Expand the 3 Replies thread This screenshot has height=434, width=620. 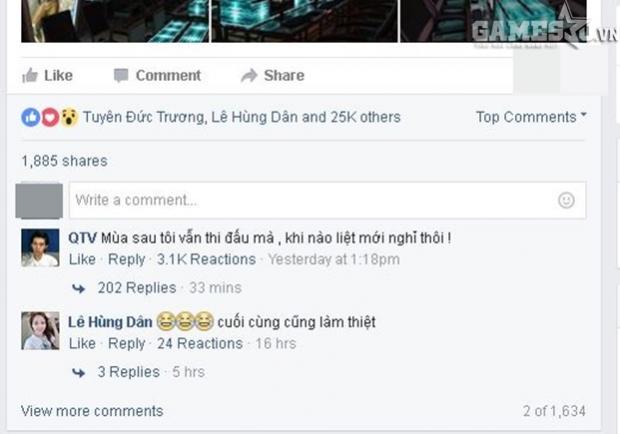(x=129, y=372)
